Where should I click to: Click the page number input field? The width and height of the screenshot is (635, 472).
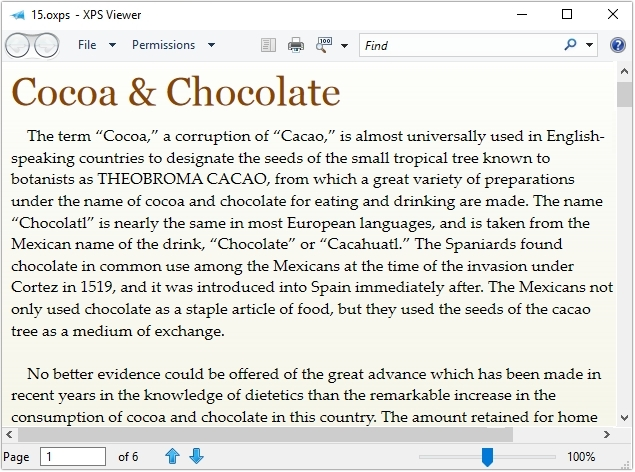tap(73, 456)
